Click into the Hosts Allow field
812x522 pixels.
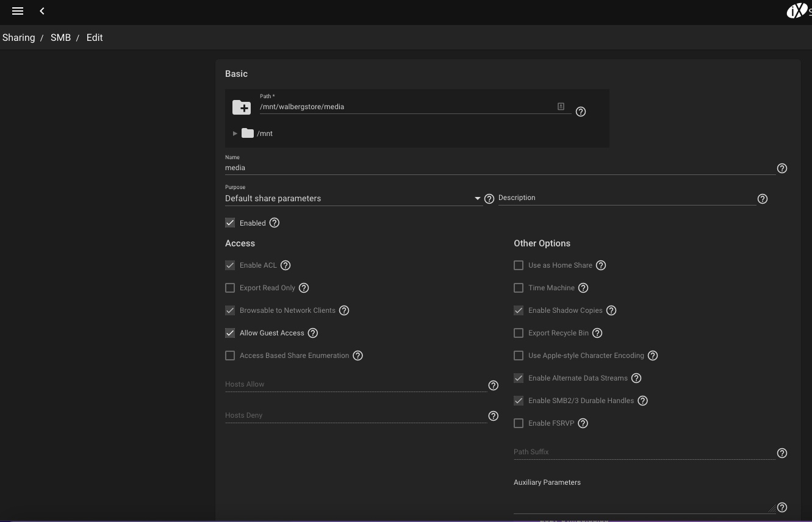tap(356, 385)
